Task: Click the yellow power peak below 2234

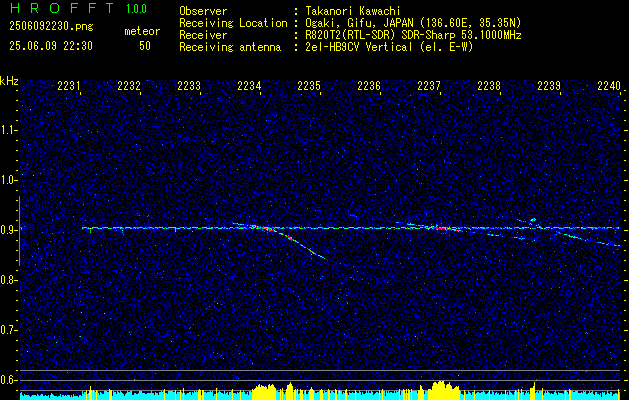Action: (264, 390)
